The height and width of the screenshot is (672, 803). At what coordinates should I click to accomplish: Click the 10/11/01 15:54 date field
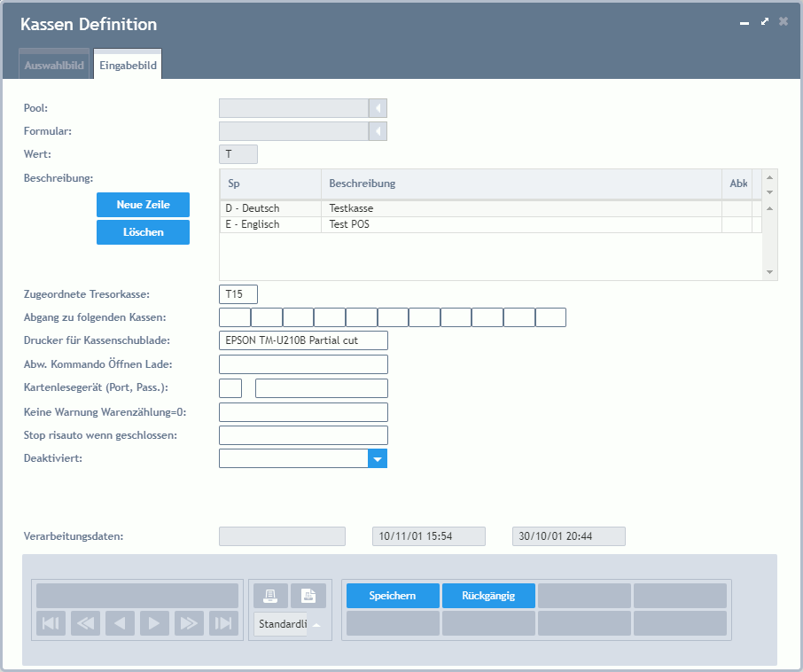(x=429, y=536)
